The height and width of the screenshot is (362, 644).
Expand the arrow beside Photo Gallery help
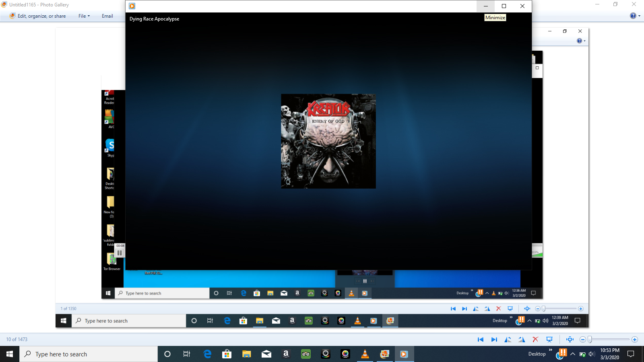pos(640,16)
